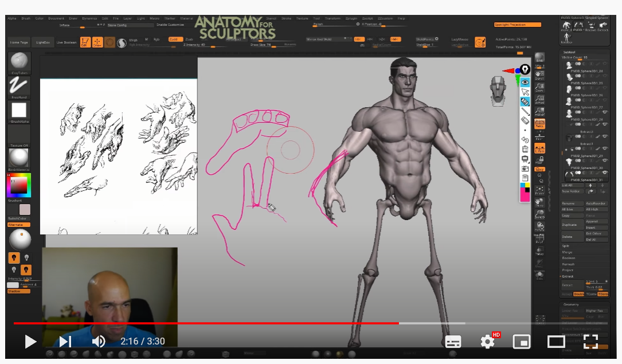Toggle Double option in Extract
Screen dimensions: 622x364
(x=579, y=294)
